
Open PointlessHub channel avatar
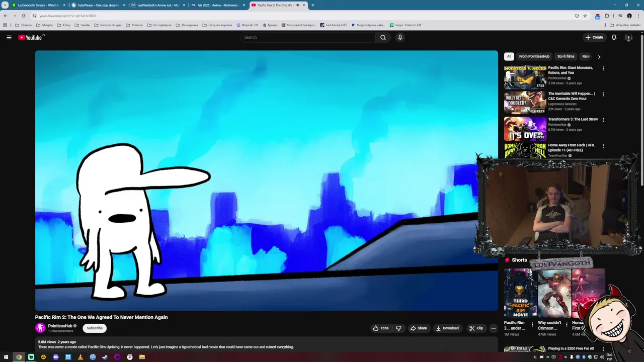point(40,328)
